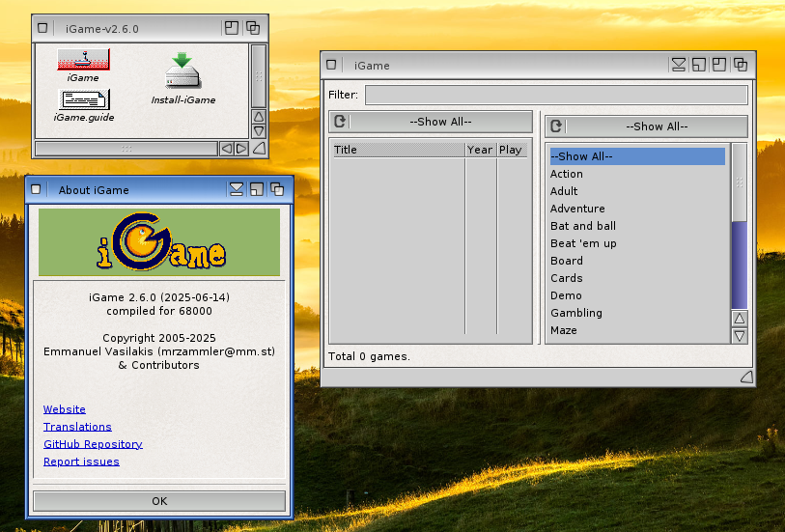The width and height of the screenshot is (785, 532).
Task: Sort by the Title column header
Action: pos(399,150)
